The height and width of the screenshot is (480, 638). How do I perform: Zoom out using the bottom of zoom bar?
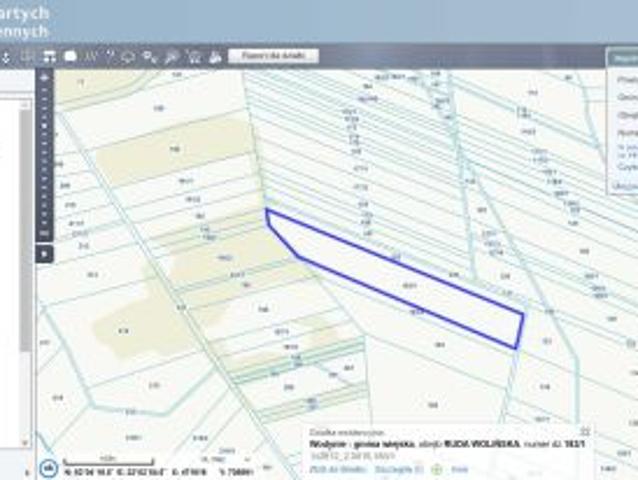click(45, 233)
